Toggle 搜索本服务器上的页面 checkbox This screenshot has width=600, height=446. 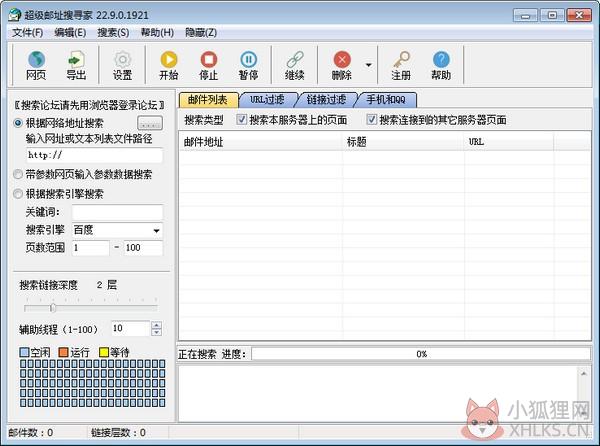click(241, 119)
